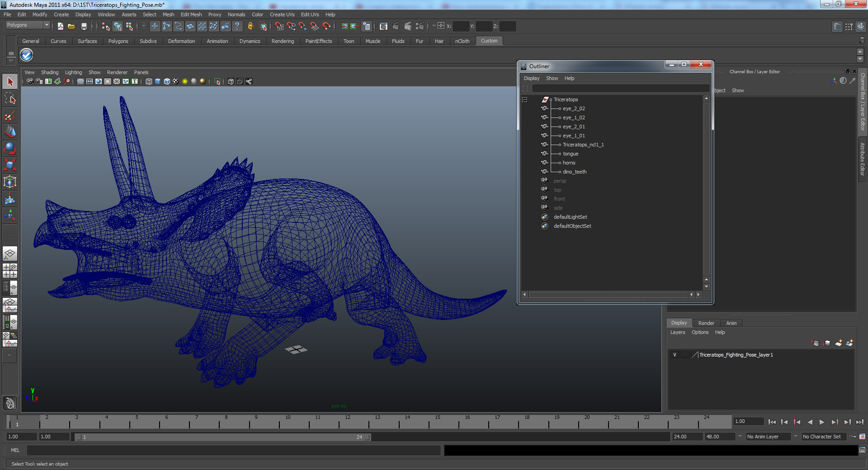The image size is (868, 470).
Task: Click Create layer from selected icon
Action: pos(849,343)
